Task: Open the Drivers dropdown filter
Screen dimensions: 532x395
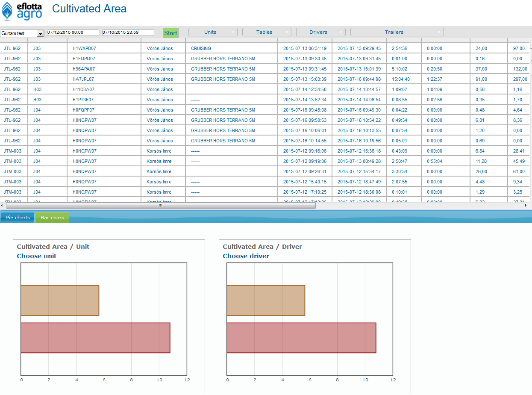Action: 320,32
